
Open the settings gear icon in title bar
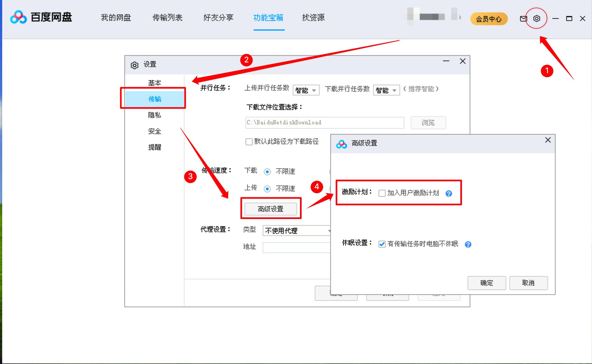536,18
